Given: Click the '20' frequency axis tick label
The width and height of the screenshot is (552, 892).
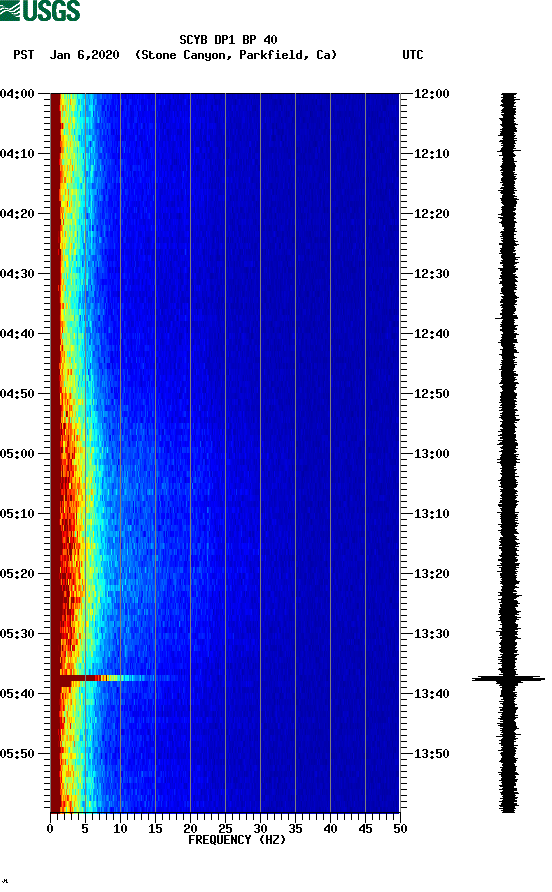Looking at the screenshot, I should [x=190, y=829].
